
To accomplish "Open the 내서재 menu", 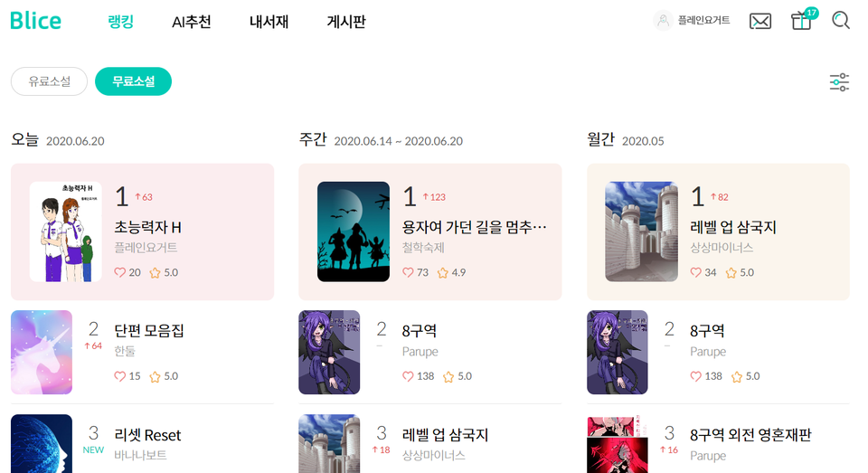I will (269, 22).
